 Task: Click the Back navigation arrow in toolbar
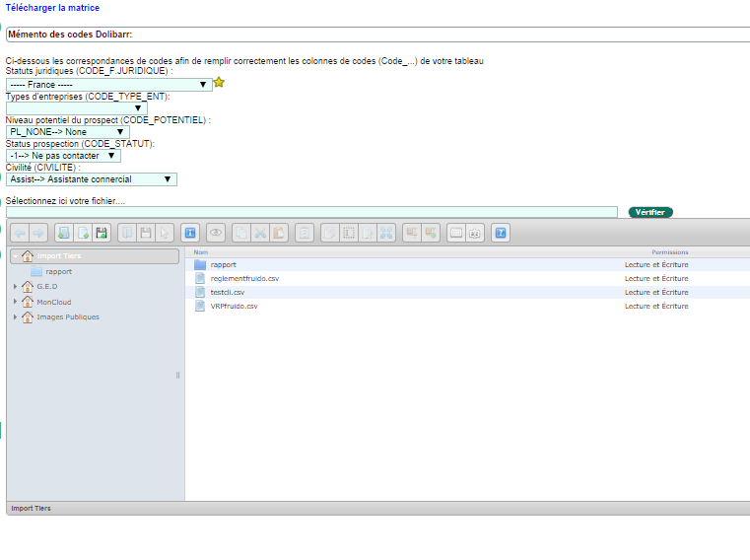click(x=20, y=233)
